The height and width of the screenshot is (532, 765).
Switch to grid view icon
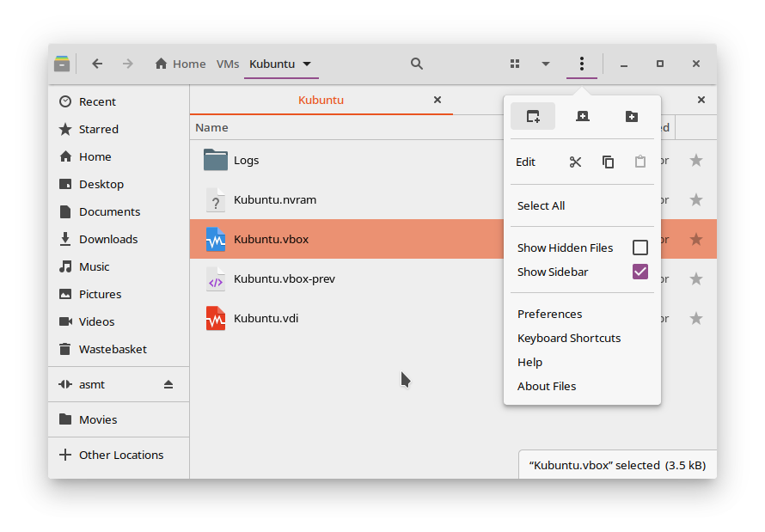click(515, 64)
